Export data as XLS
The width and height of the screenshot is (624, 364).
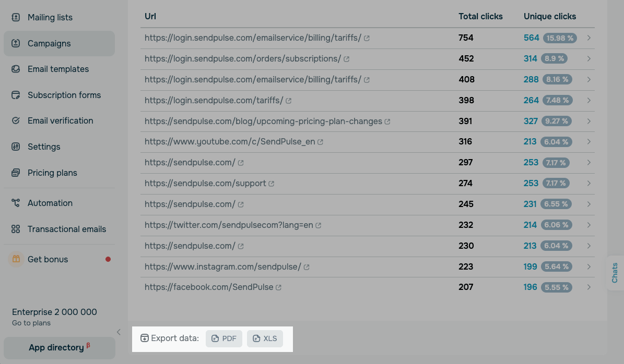click(x=265, y=338)
